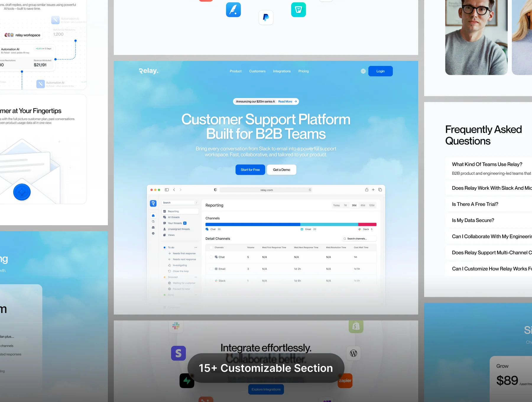Open a new tab with plus icon
The image size is (532, 402).
[x=373, y=190]
